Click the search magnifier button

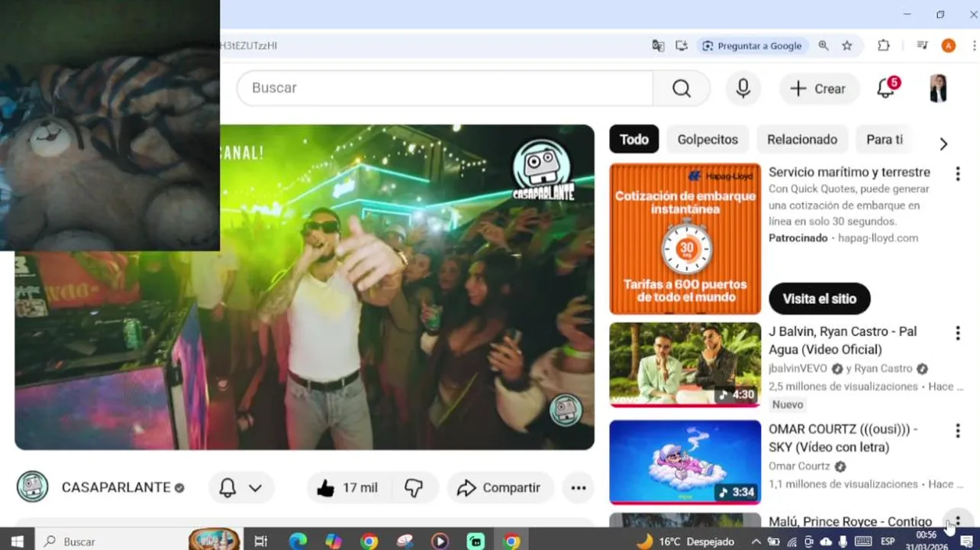coord(682,89)
